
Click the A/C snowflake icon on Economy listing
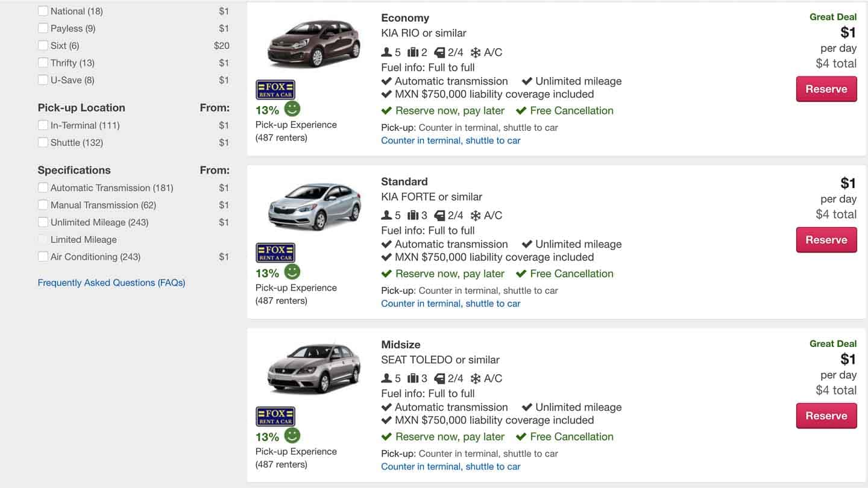(x=476, y=52)
